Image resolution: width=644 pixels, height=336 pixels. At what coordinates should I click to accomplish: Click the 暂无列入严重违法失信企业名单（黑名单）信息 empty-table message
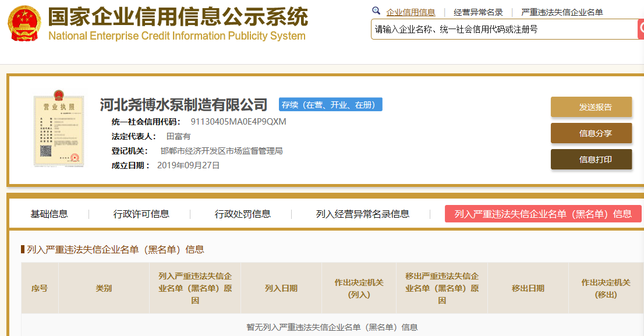pos(332,327)
